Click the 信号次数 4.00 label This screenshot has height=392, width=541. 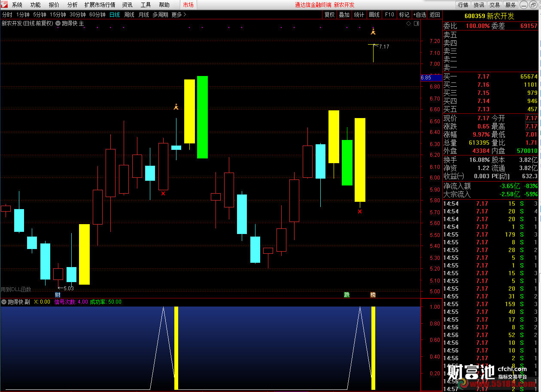71,302
